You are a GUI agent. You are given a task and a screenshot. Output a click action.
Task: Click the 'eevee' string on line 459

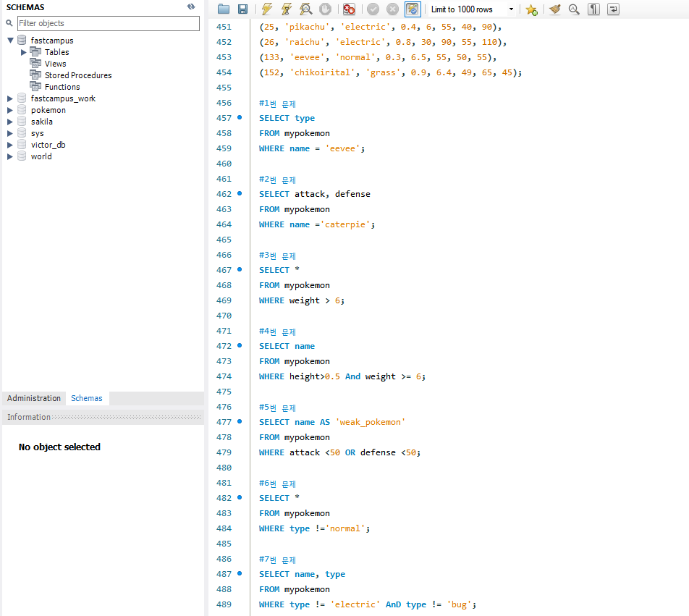pos(343,148)
